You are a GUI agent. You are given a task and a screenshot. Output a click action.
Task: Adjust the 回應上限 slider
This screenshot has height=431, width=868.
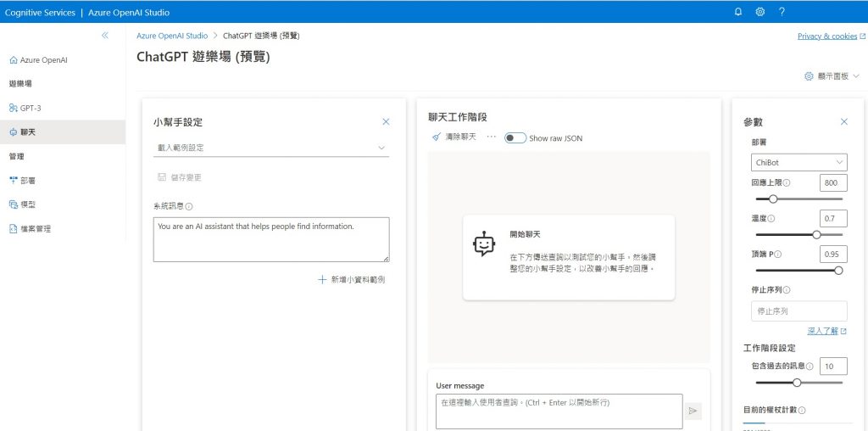[x=798, y=199]
